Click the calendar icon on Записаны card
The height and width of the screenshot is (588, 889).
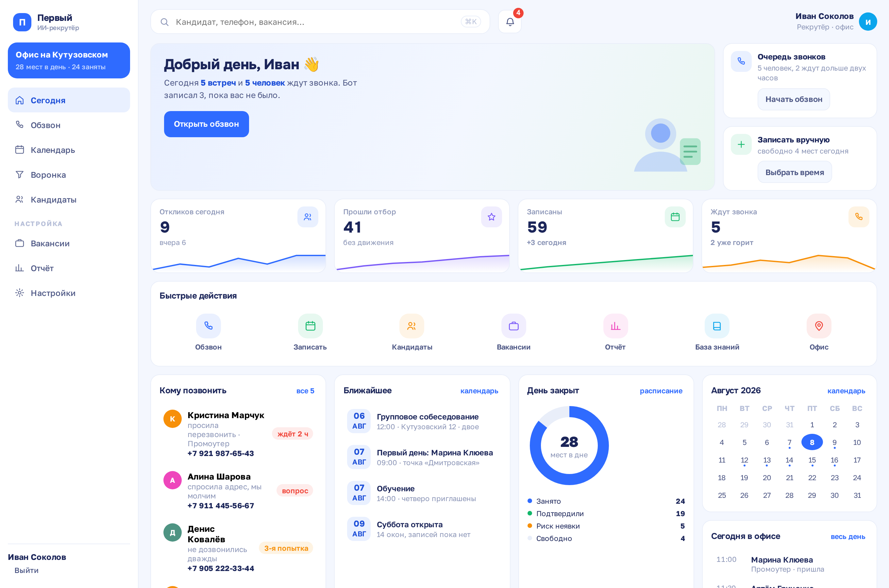pos(675,217)
